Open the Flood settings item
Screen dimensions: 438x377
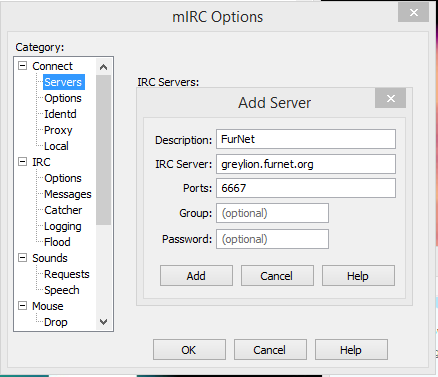point(57,242)
